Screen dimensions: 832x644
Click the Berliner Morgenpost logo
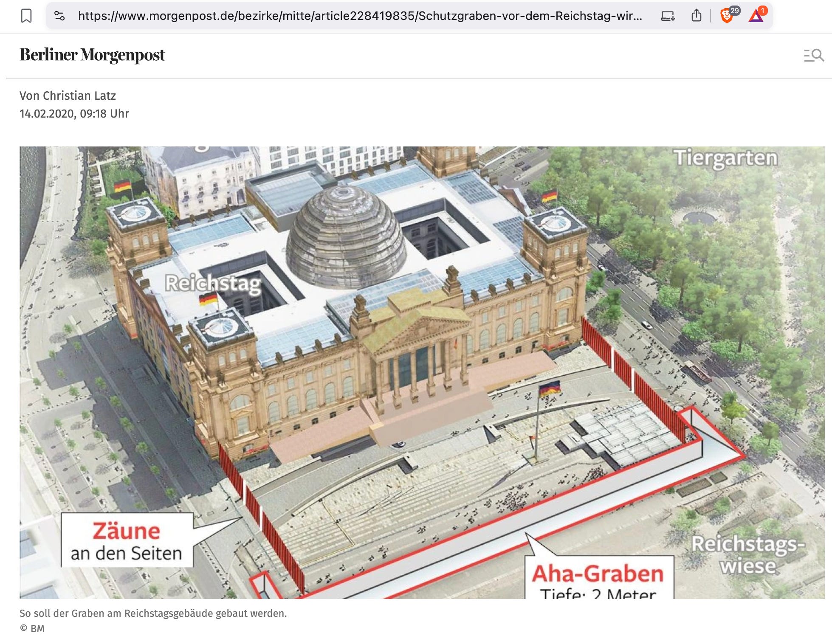[92, 55]
